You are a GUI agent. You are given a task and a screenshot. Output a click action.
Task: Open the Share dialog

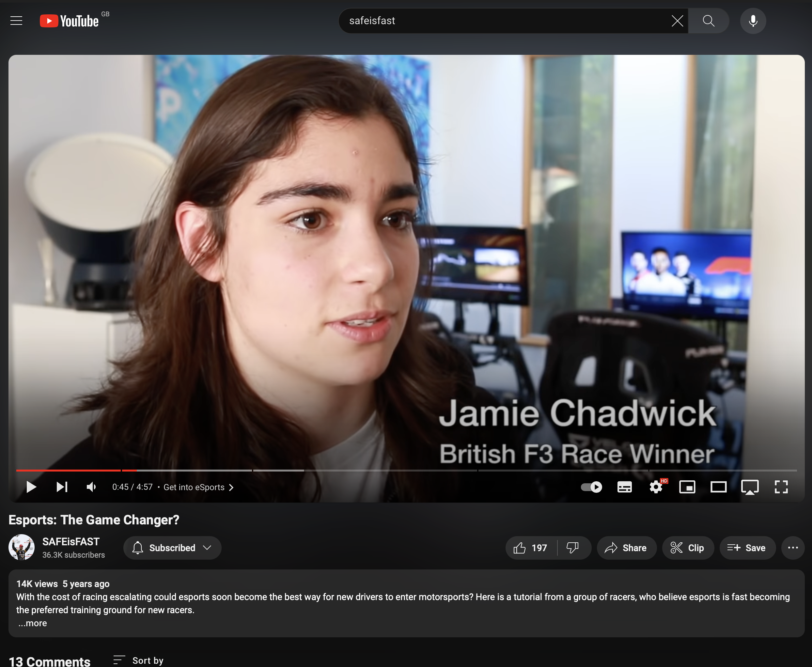pyautogui.click(x=626, y=548)
